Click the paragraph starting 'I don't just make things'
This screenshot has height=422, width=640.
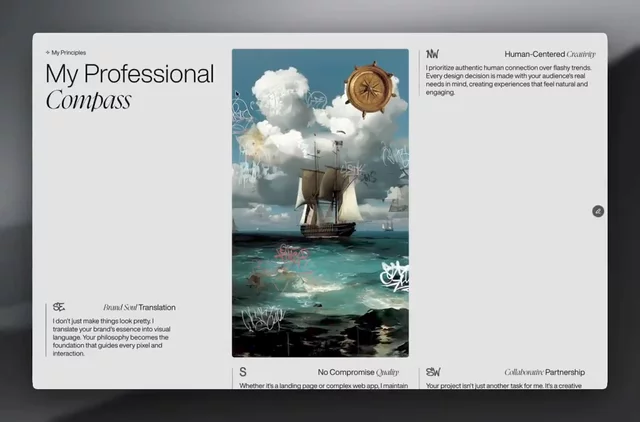111,337
